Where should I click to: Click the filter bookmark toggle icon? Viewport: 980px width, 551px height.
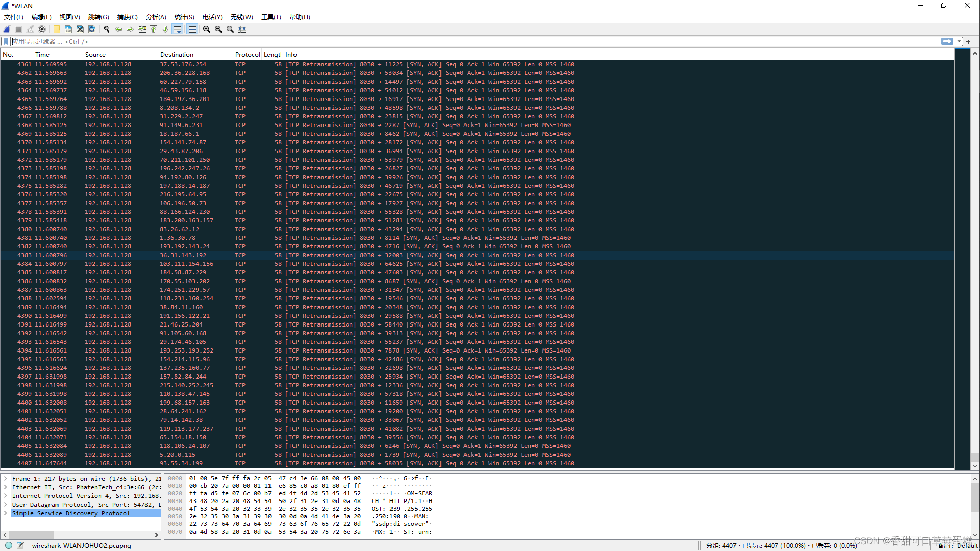click(x=6, y=41)
